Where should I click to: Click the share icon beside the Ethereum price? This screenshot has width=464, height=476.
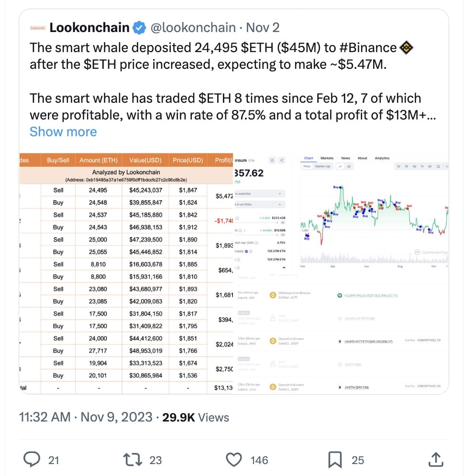click(281, 161)
